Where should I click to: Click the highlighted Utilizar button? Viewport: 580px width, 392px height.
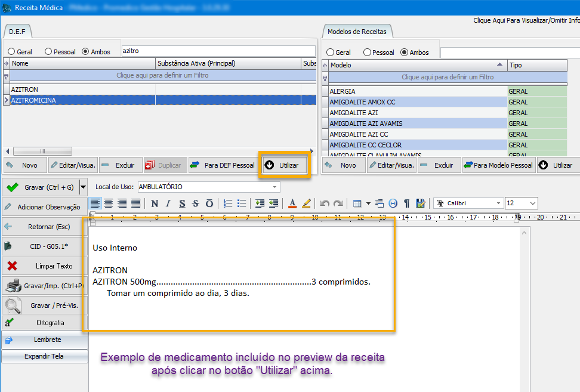285,165
